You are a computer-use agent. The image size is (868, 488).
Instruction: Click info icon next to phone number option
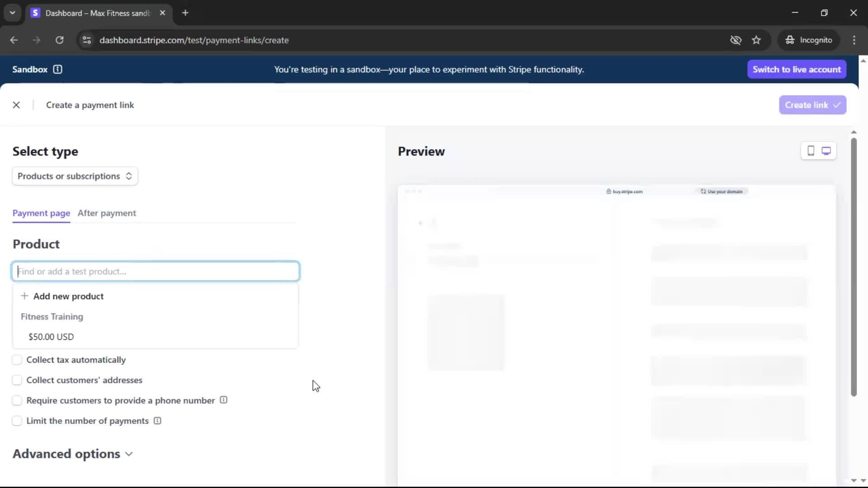223,400
